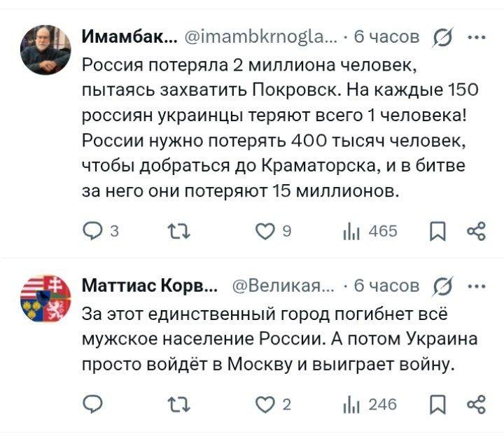This screenshot has width=504, height=446.
Task: Like the tweet with 2 likes
Action: point(266,403)
